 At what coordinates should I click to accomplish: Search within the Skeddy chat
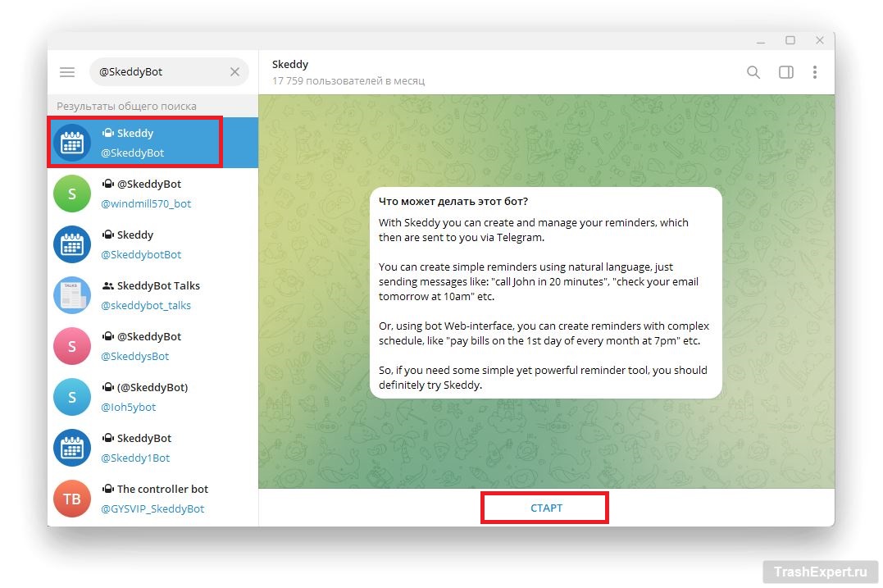(753, 72)
